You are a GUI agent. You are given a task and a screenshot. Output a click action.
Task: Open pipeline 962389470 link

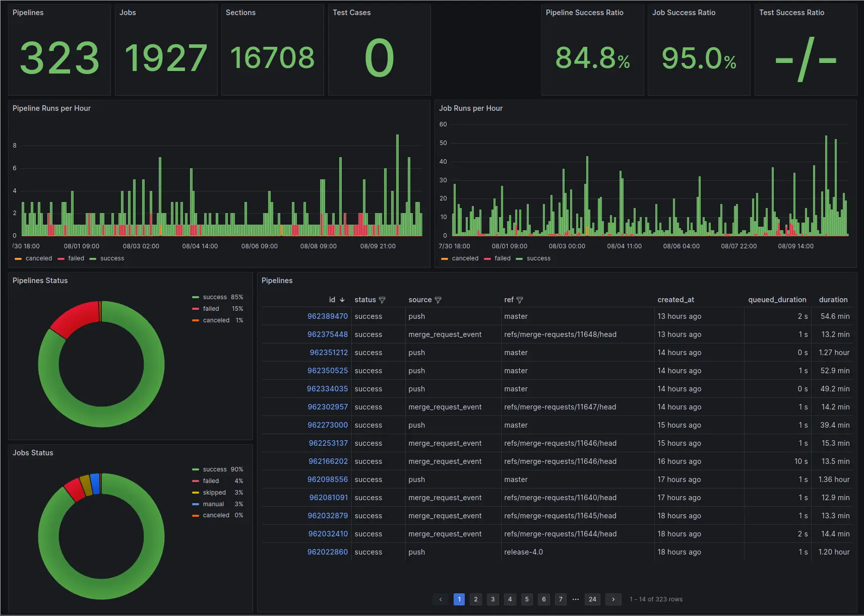(328, 316)
